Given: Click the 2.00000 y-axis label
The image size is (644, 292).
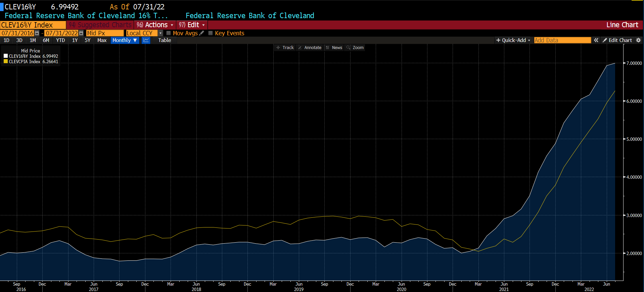Looking at the screenshot, I should coord(634,253).
